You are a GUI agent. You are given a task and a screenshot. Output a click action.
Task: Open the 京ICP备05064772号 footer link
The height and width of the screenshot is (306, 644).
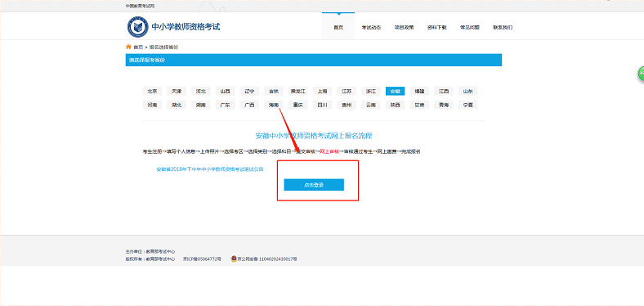(202, 259)
